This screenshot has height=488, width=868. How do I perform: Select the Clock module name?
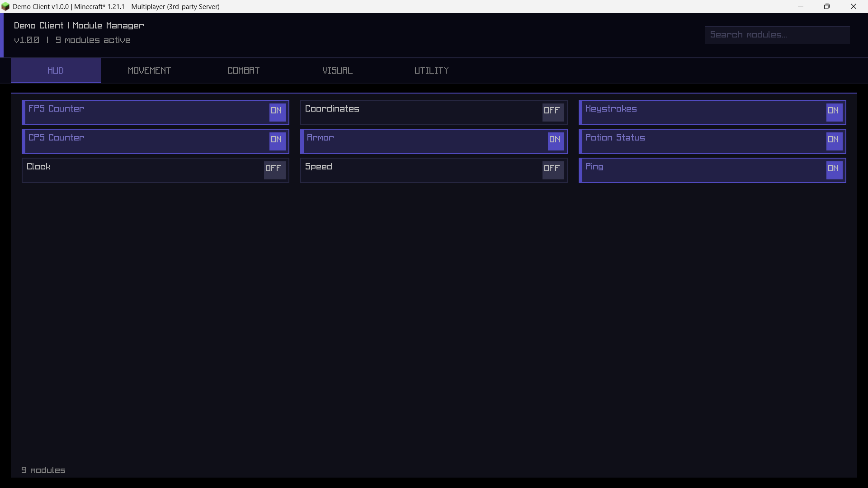38,167
